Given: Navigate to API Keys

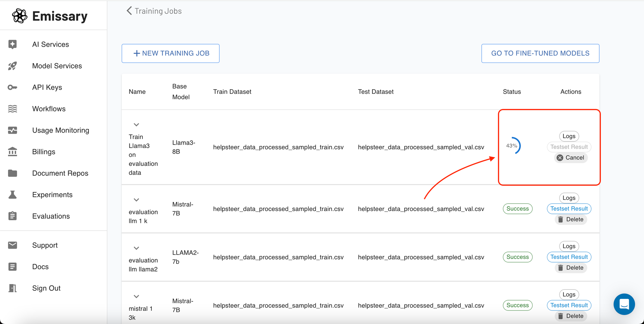Looking at the screenshot, I should coord(53,87).
